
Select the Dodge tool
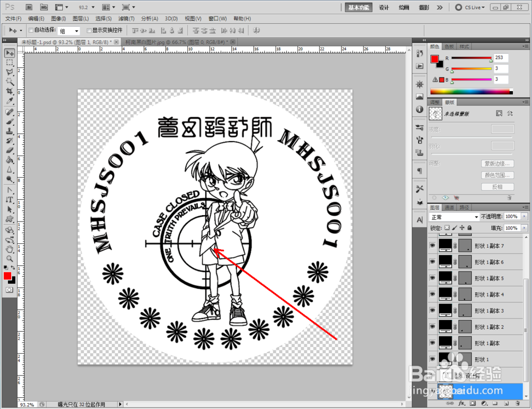point(10,179)
